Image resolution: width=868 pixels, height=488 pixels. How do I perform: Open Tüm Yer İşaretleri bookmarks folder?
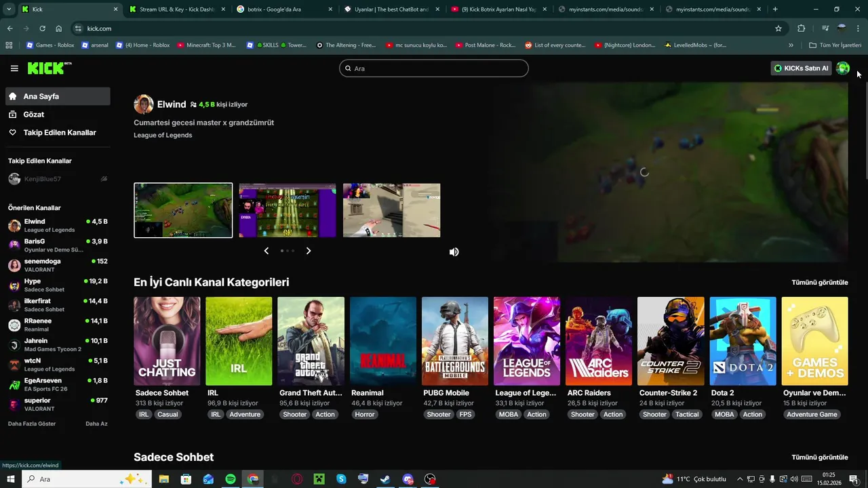pos(835,45)
